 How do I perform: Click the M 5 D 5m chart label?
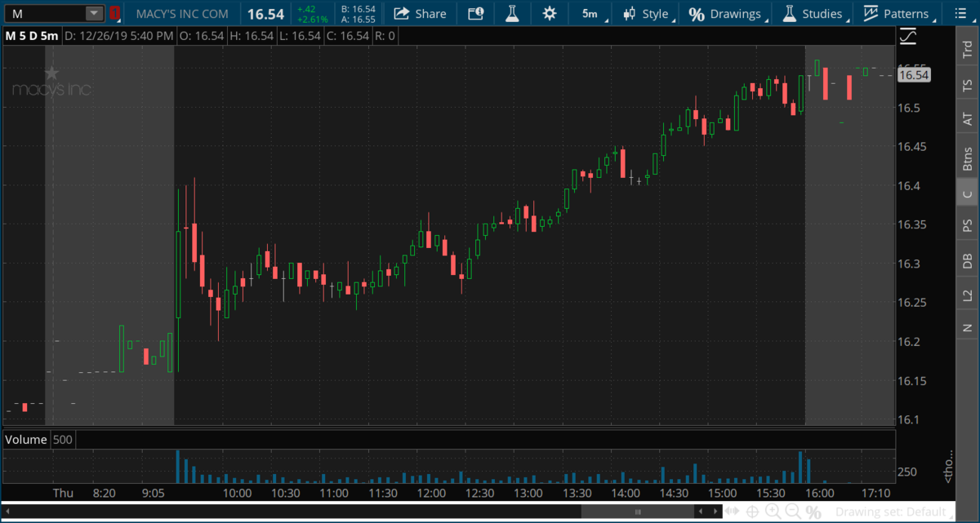31,36
